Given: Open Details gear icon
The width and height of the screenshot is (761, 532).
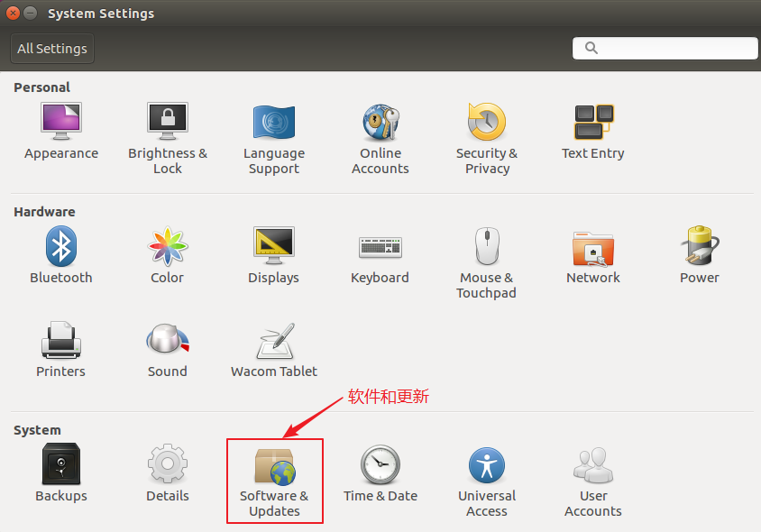Looking at the screenshot, I should point(168,463).
